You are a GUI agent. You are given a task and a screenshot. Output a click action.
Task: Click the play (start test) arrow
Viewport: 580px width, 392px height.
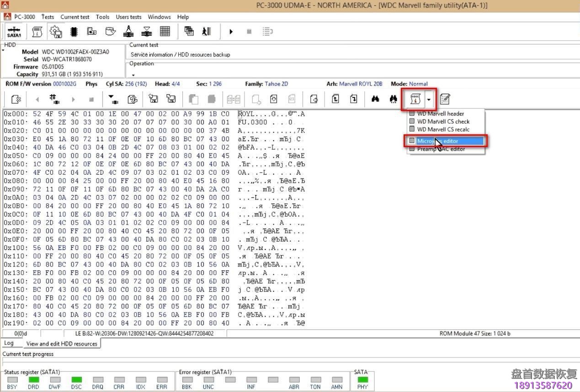231,32
